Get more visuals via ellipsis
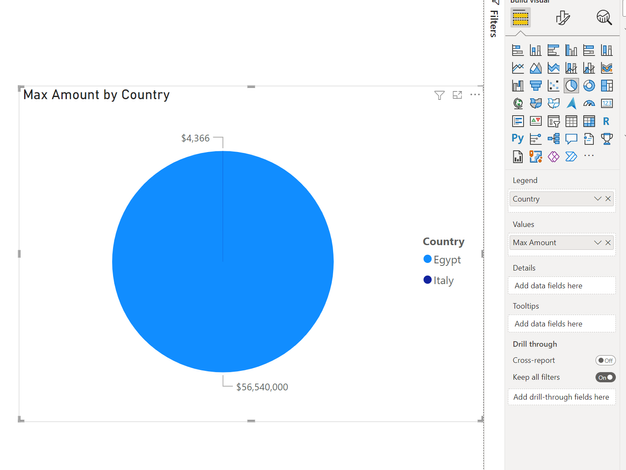Image resolution: width=626 pixels, height=470 pixels. (x=589, y=155)
